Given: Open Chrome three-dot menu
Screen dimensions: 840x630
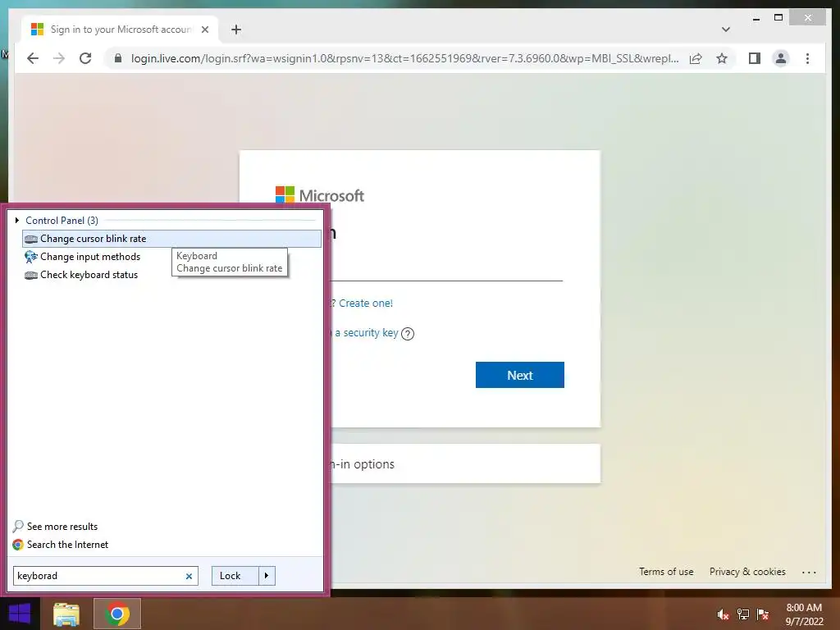Looking at the screenshot, I should coord(807,58).
